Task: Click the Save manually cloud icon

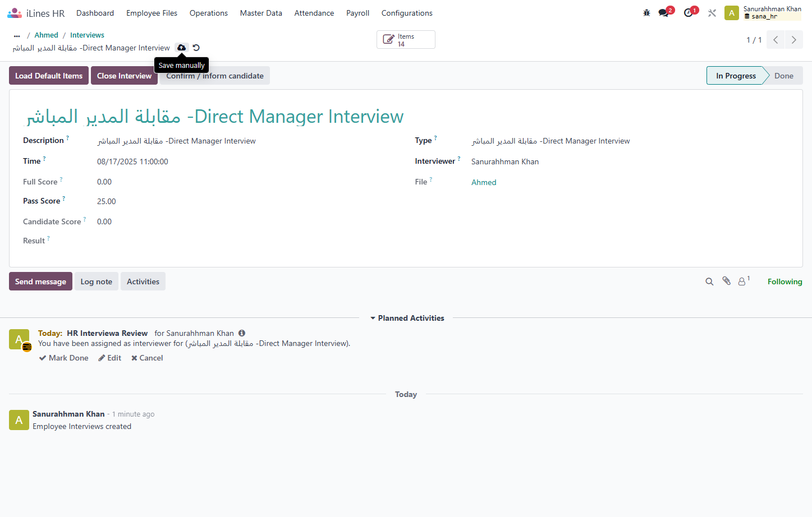Action: pyautogui.click(x=181, y=48)
